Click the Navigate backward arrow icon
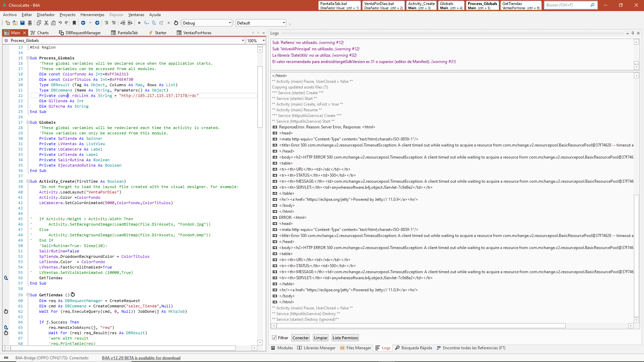644x362 pixels. coord(83,23)
